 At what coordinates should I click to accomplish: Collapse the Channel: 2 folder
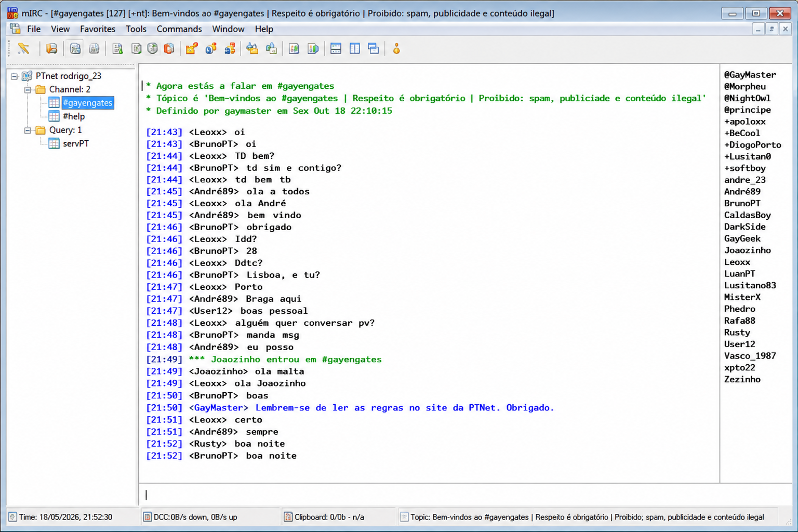(x=28, y=90)
